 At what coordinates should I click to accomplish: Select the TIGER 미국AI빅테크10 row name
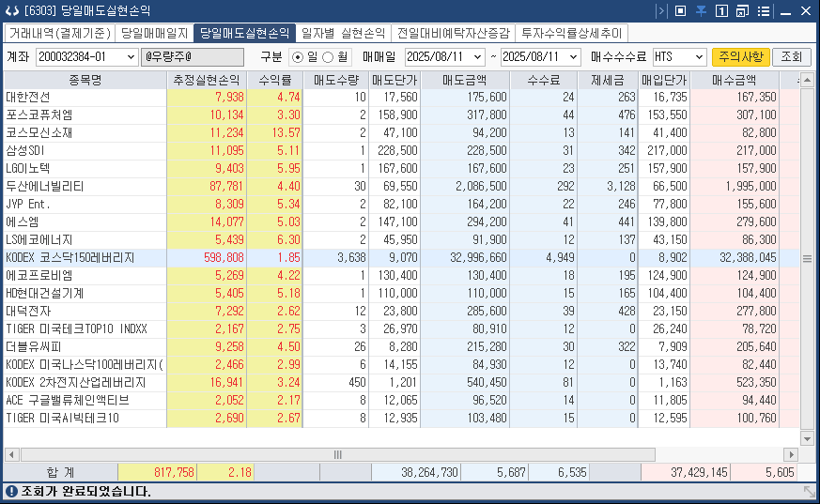tap(63, 418)
